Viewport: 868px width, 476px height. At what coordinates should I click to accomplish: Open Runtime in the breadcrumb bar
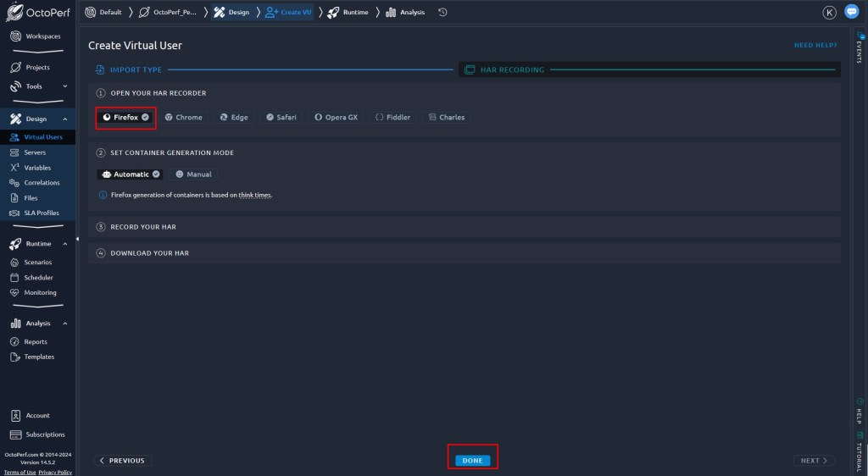348,12
